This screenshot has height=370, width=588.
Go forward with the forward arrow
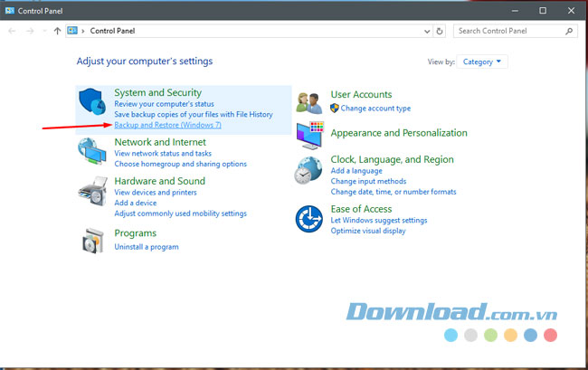(x=30, y=31)
